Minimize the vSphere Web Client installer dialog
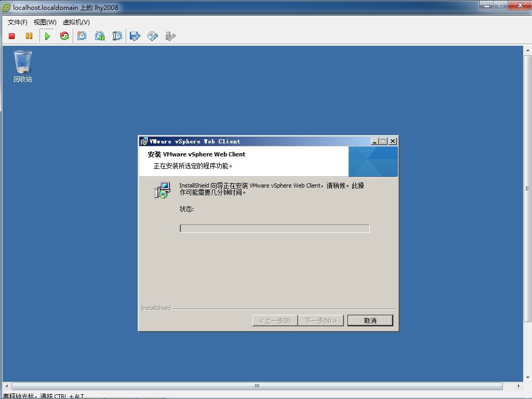 (x=375, y=141)
